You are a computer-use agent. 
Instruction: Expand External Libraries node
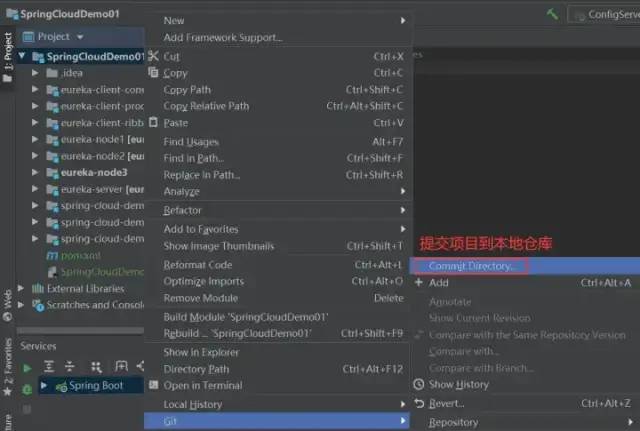[x=21, y=288]
